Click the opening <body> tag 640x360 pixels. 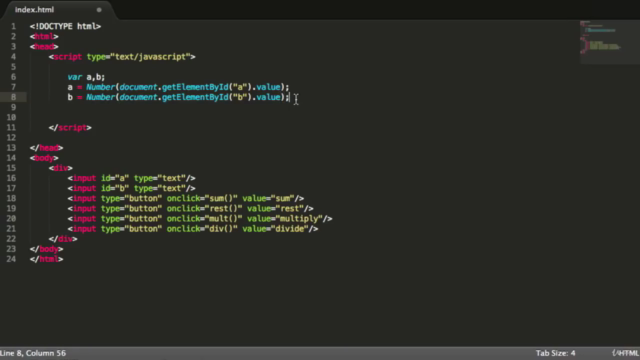(44, 158)
